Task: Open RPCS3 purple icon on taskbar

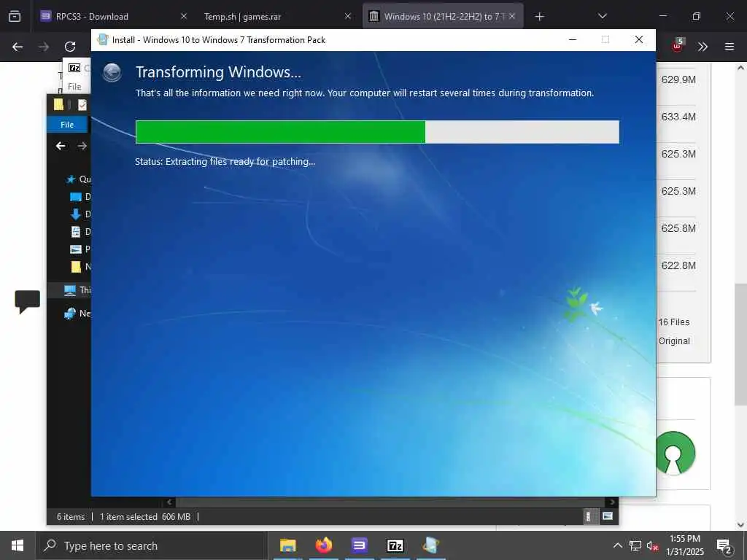Action: (x=359, y=545)
